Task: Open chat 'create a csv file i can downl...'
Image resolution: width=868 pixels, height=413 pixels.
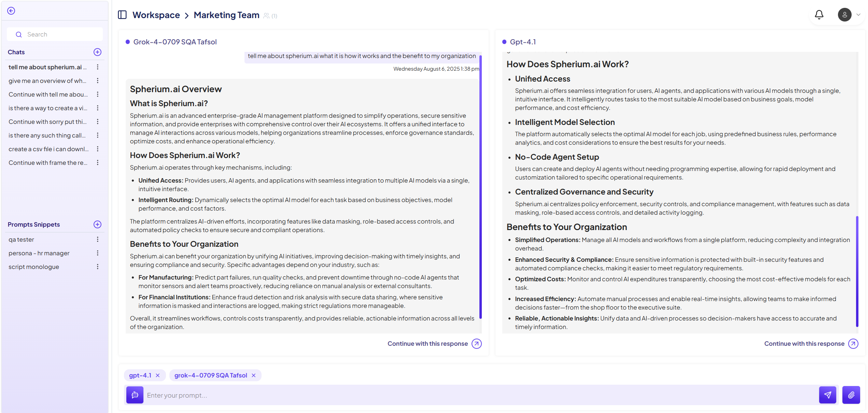Action: point(48,149)
